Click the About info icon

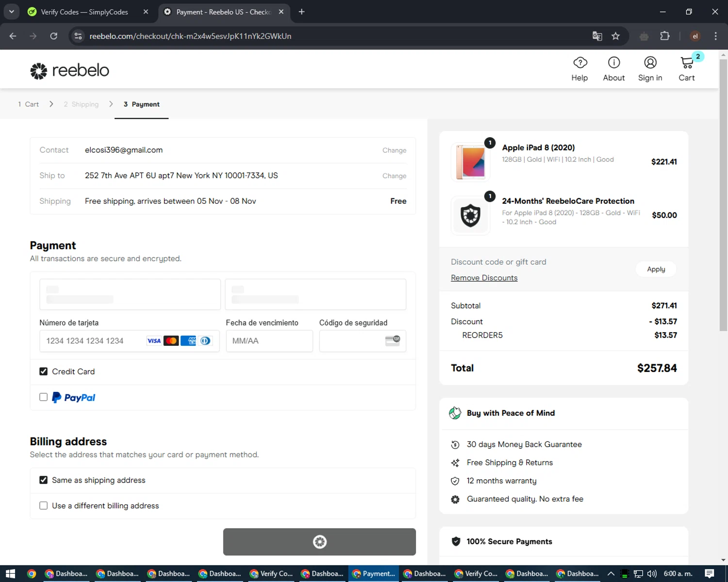pos(613,63)
